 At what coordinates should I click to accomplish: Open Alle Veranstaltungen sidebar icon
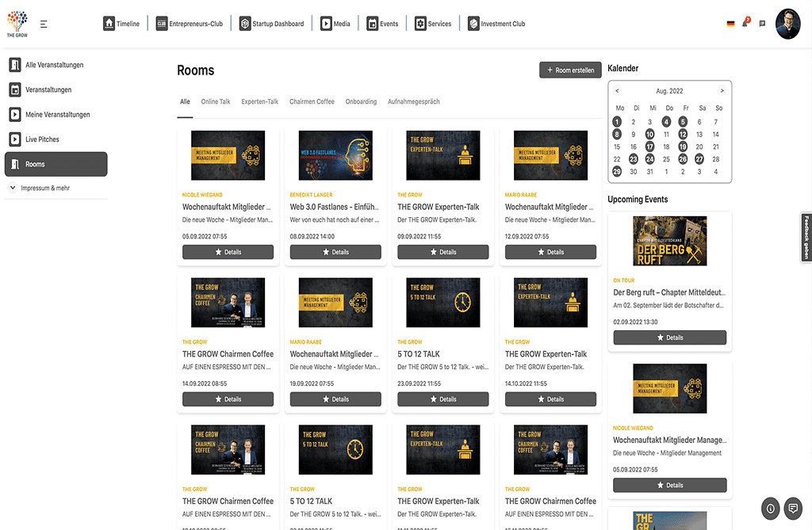coord(15,65)
